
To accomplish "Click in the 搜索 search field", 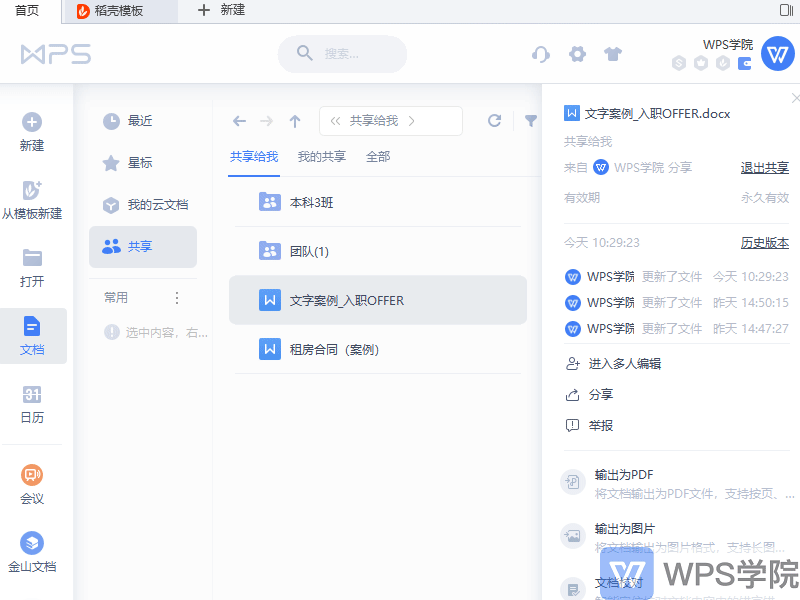I will point(342,54).
